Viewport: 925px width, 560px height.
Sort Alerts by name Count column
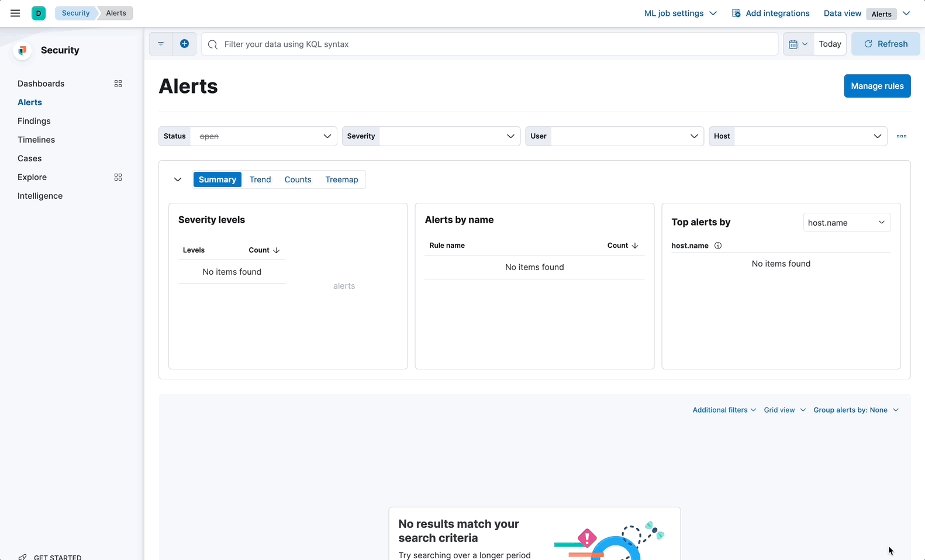[x=622, y=246]
